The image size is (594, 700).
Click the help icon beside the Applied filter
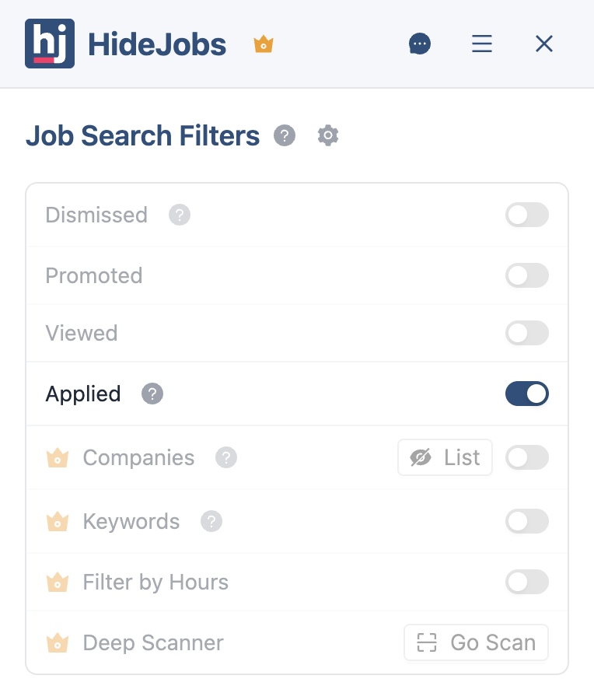click(152, 394)
